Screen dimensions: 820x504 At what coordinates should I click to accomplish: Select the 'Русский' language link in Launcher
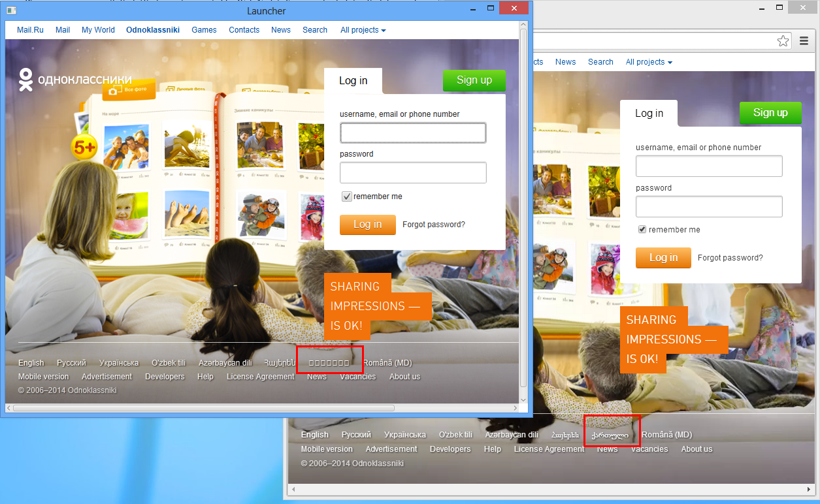71,363
